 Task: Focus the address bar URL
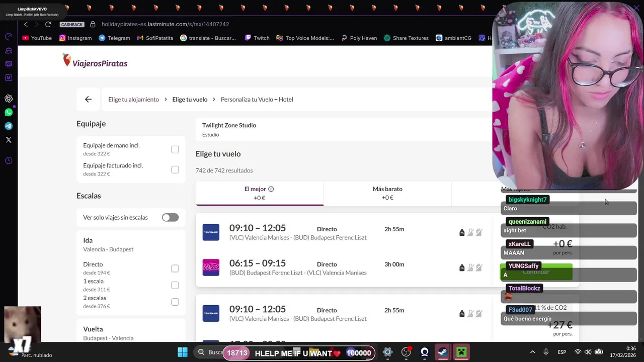(x=165, y=24)
